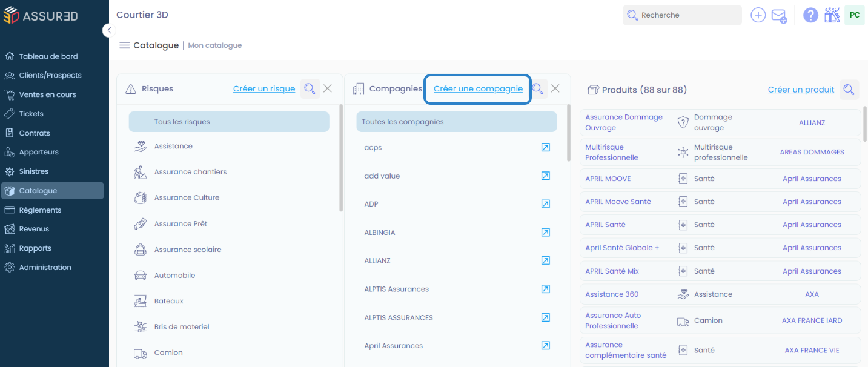
Task: Click AREAS DOMMAGES company name
Action: coord(812,152)
